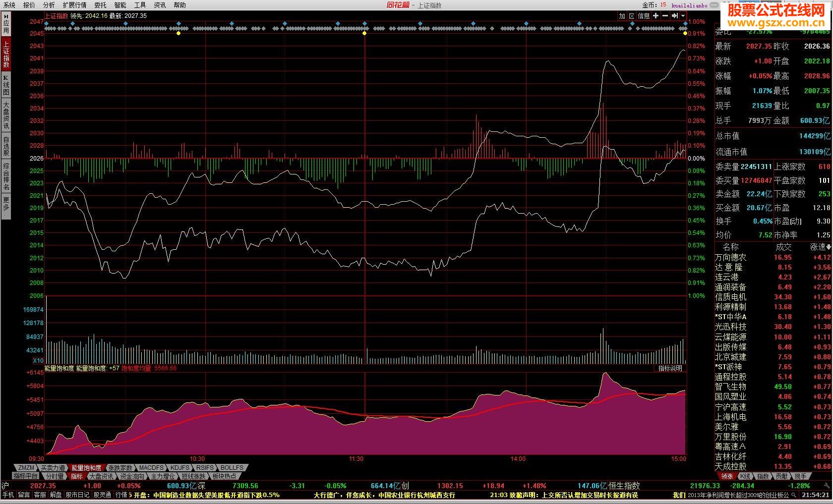Image resolution: width=833 pixels, height=504 pixels.
Task: Click the 股市日记 button in the status bar
Action: 78,495
